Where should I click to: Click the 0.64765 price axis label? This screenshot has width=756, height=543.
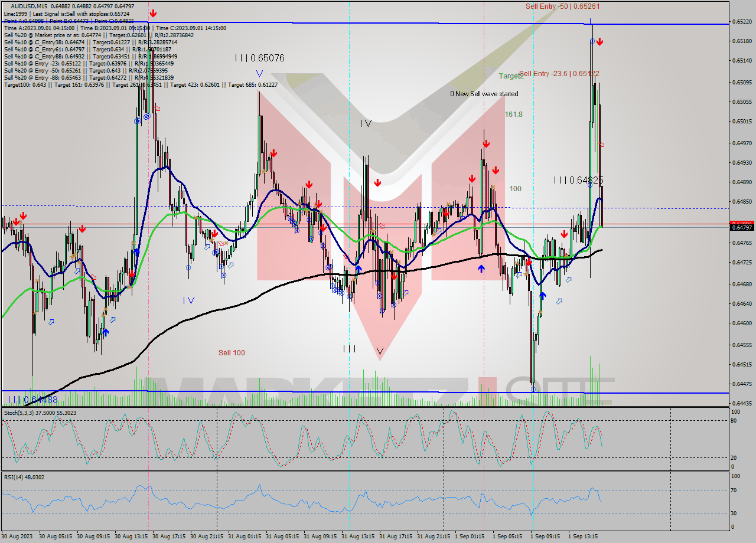742,243
